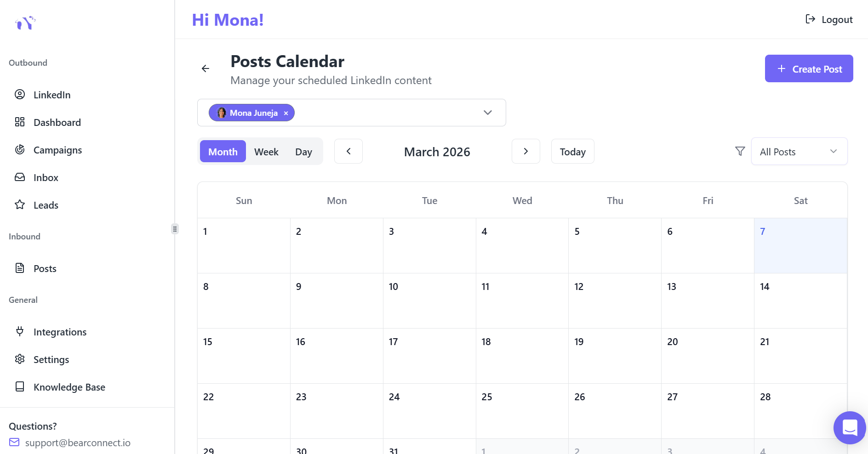
Task: Open the Inbox section
Action: 46,177
